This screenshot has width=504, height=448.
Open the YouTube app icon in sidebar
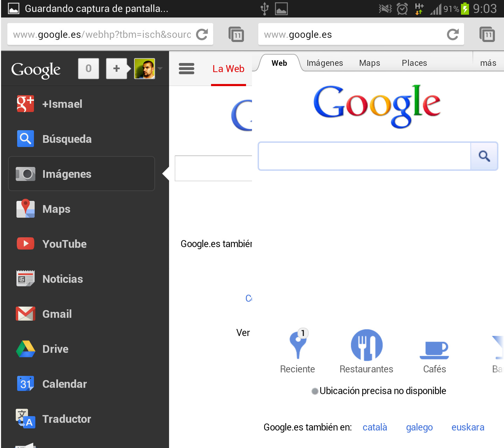tap(25, 244)
